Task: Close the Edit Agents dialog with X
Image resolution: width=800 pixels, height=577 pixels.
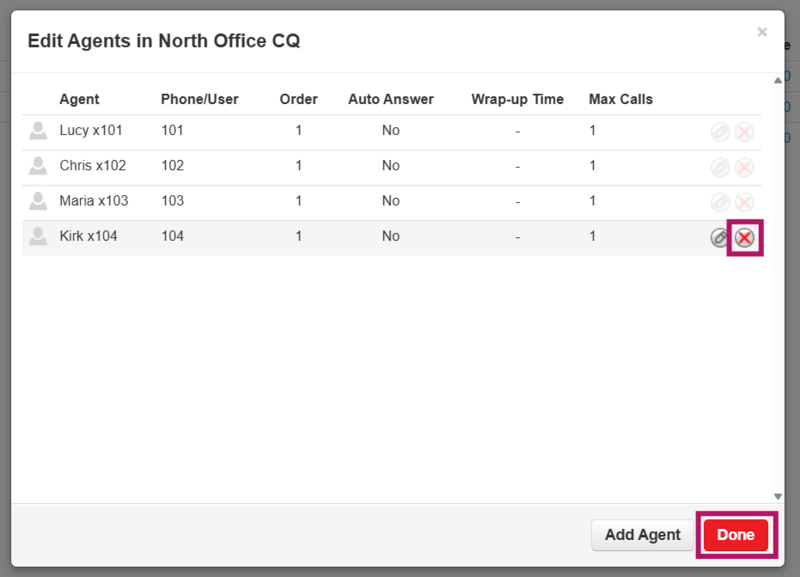Action: point(762,32)
